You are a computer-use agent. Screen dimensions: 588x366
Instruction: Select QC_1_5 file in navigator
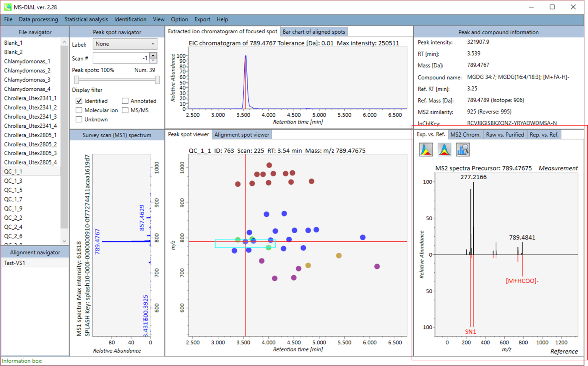pyautogui.click(x=31, y=190)
